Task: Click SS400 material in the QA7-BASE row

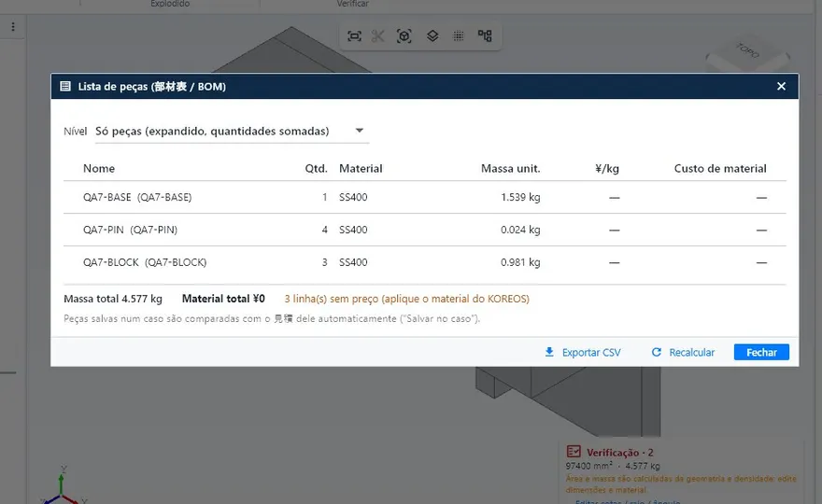Action: click(353, 197)
